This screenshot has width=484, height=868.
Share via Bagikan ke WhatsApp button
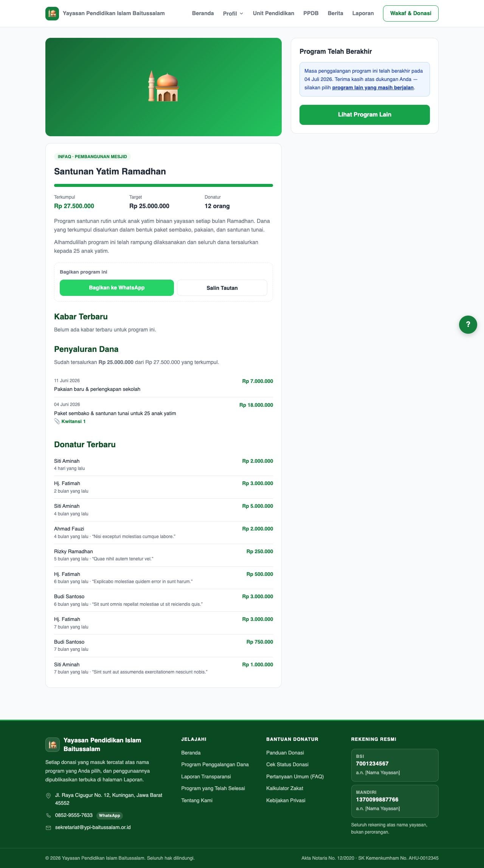click(x=117, y=288)
